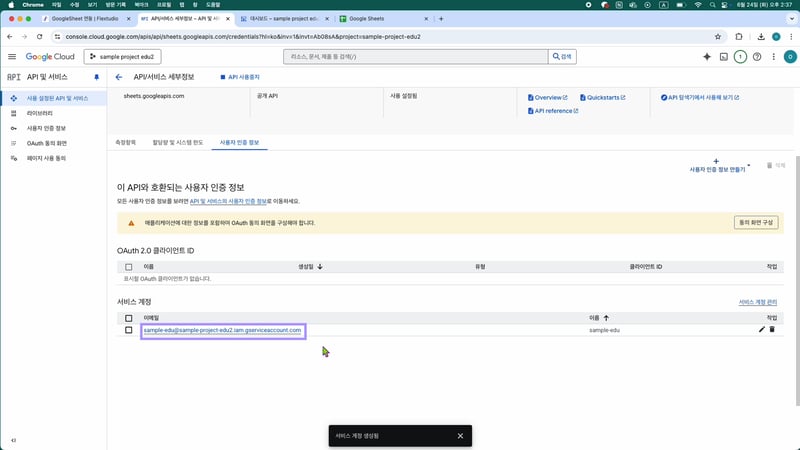Open the Quickstarts documentation link
Image resolution: width=800 pixels, height=450 pixels.
(603, 97)
